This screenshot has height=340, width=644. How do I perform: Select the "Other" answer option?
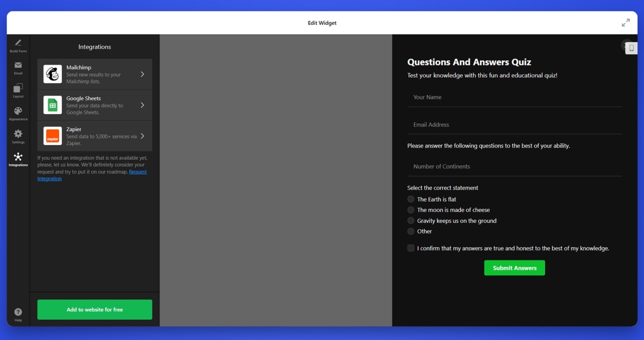[x=410, y=231]
